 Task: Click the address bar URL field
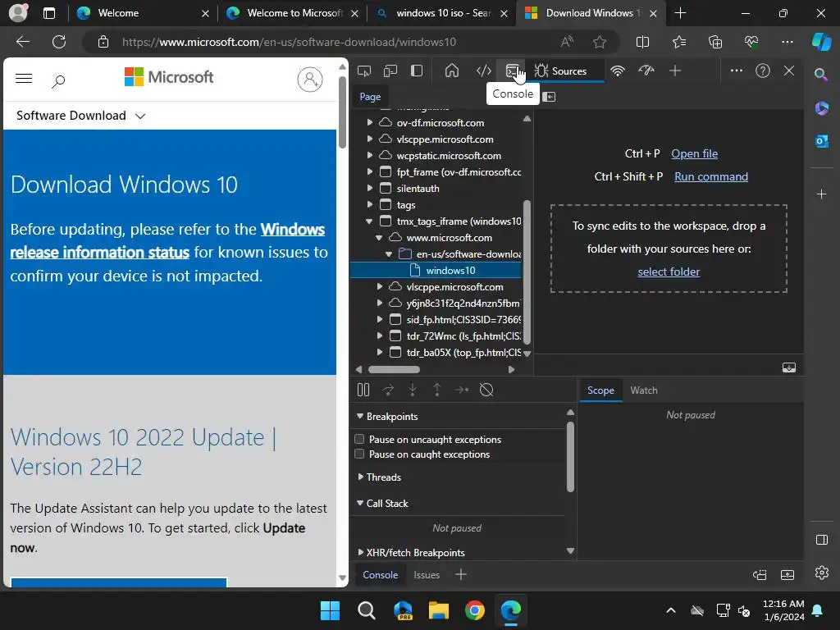(x=337, y=42)
